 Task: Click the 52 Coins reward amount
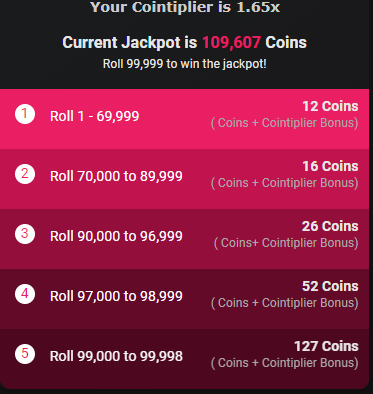(330, 286)
